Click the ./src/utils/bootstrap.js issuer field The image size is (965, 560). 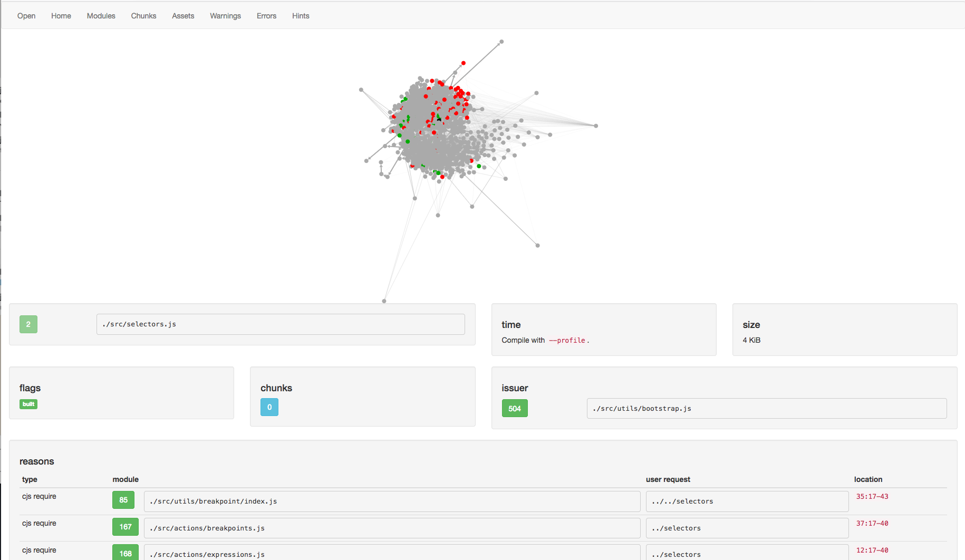[x=766, y=409]
